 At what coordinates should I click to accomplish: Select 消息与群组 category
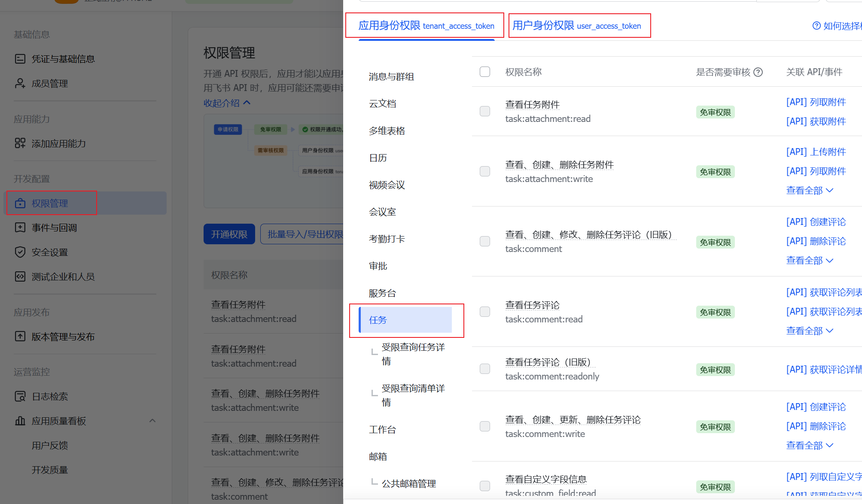click(391, 77)
